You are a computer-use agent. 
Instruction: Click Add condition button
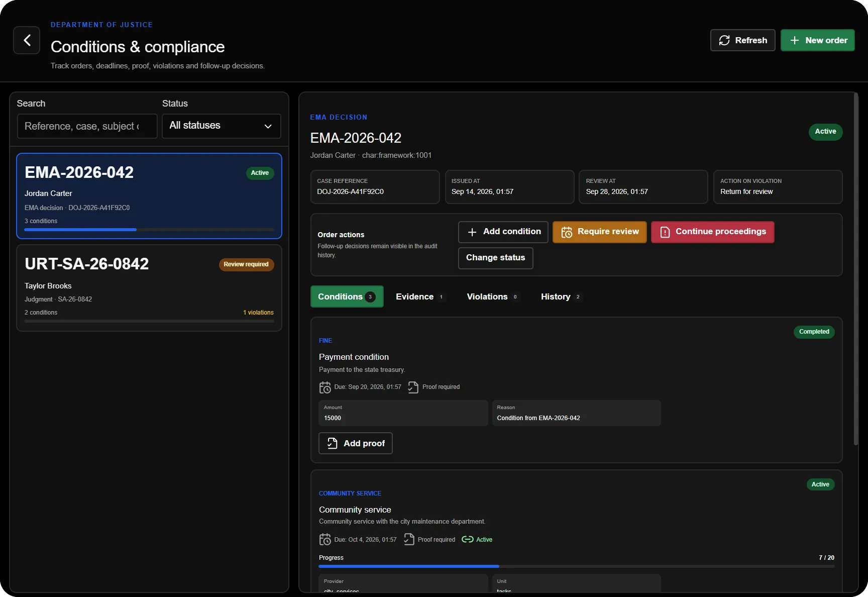coord(503,232)
